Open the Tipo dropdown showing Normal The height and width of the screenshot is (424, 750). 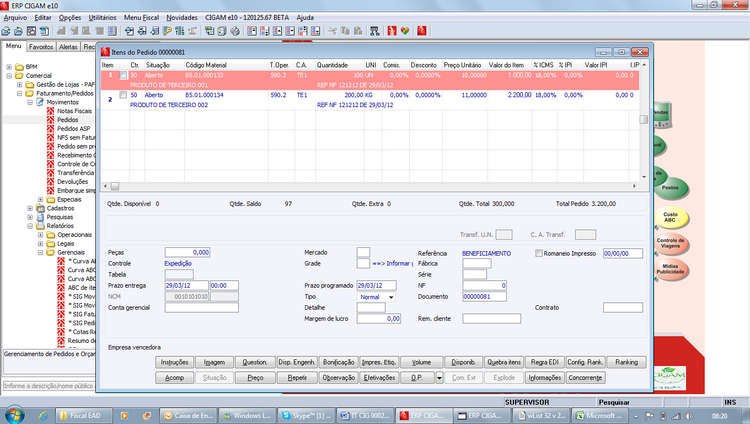(375, 297)
